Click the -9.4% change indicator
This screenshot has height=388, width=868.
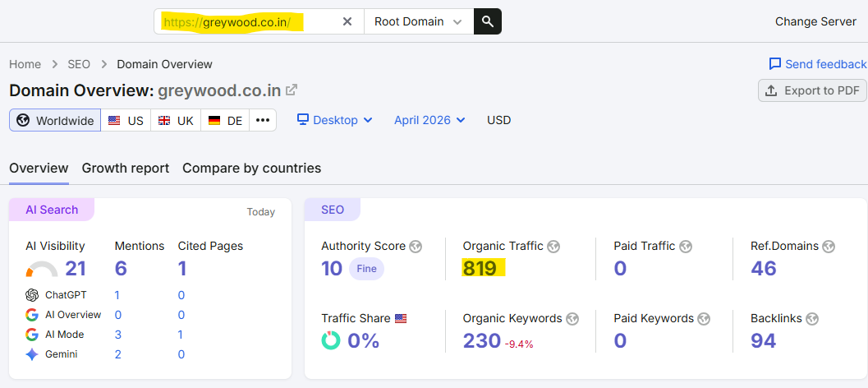pos(519,344)
